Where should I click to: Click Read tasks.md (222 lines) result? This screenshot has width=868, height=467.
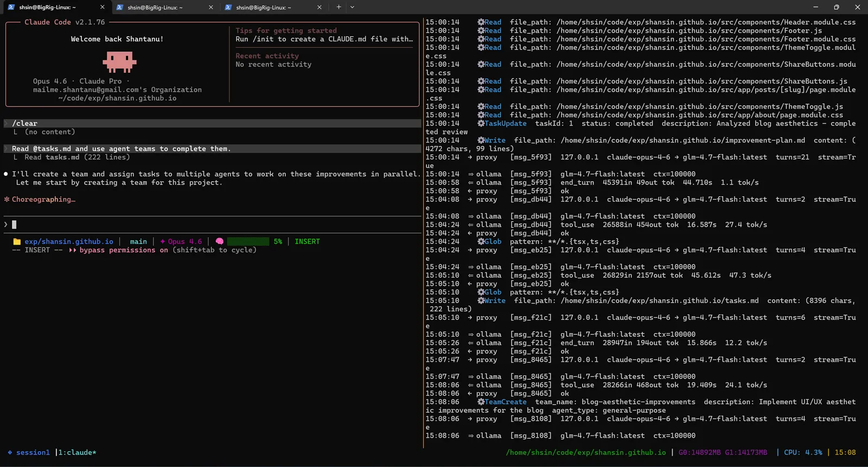coord(77,157)
